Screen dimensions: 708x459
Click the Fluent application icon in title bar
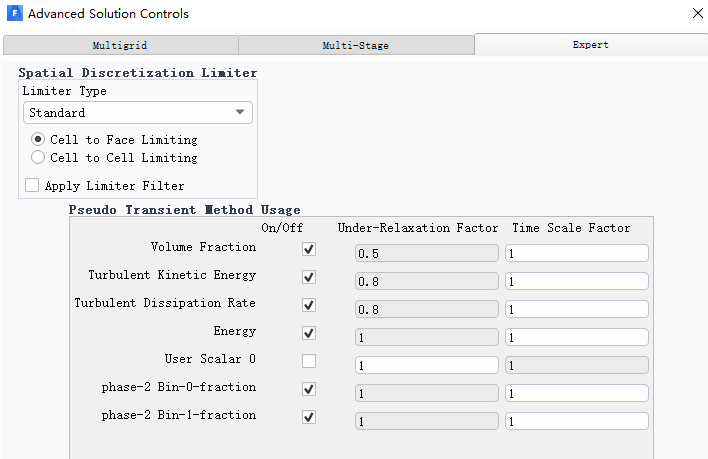(13, 14)
